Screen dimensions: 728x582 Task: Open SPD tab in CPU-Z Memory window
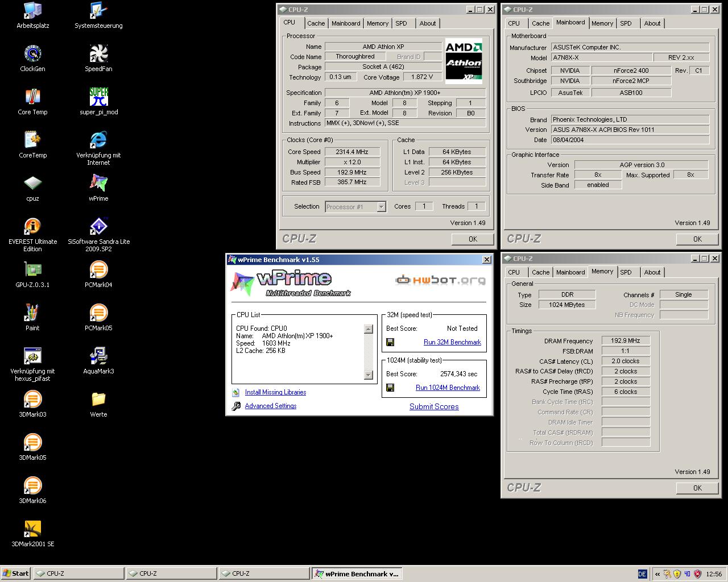[x=626, y=272]
